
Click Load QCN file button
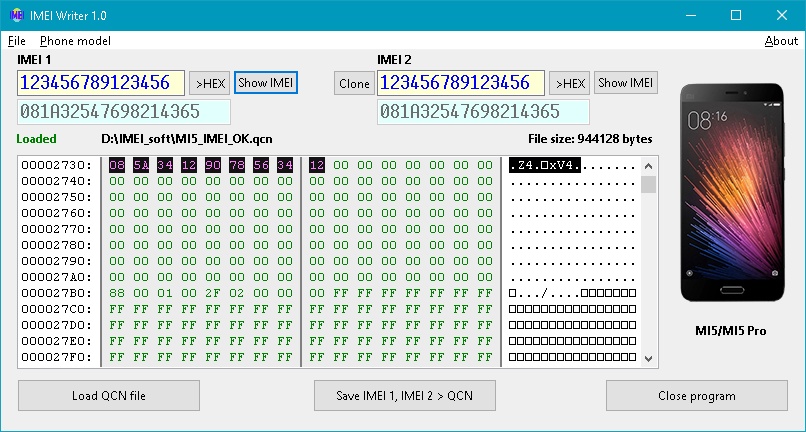(x=108, y=396)
